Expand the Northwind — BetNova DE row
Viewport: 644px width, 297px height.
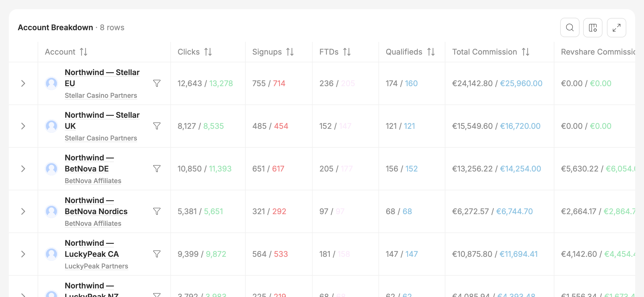click(x=23, y=169)
